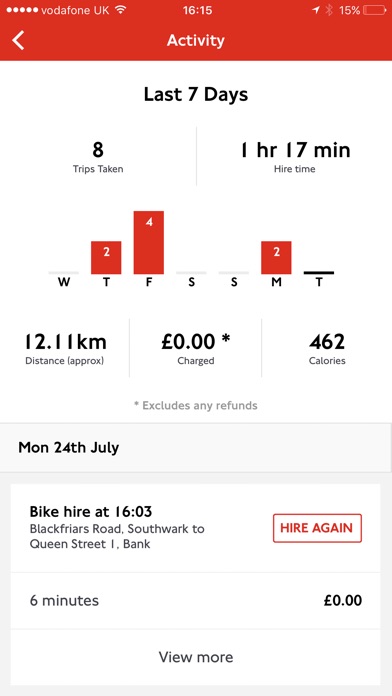Tap the 1 hr 17 min hire time
The width and height of the screenshot is (392, 696).
295,156
